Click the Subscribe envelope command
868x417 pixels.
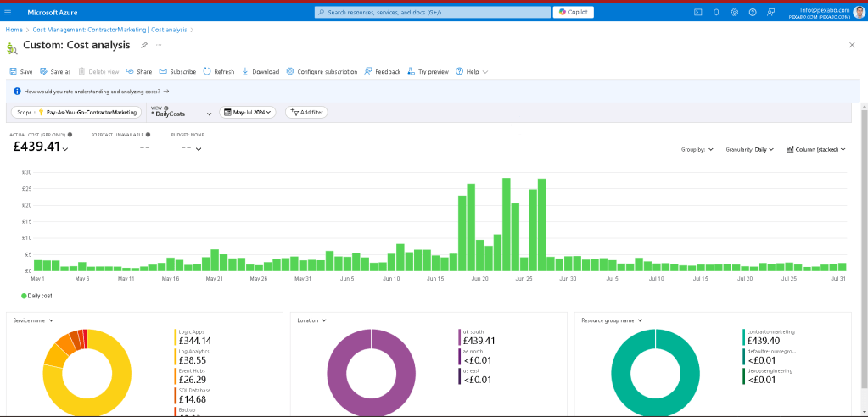177,71
